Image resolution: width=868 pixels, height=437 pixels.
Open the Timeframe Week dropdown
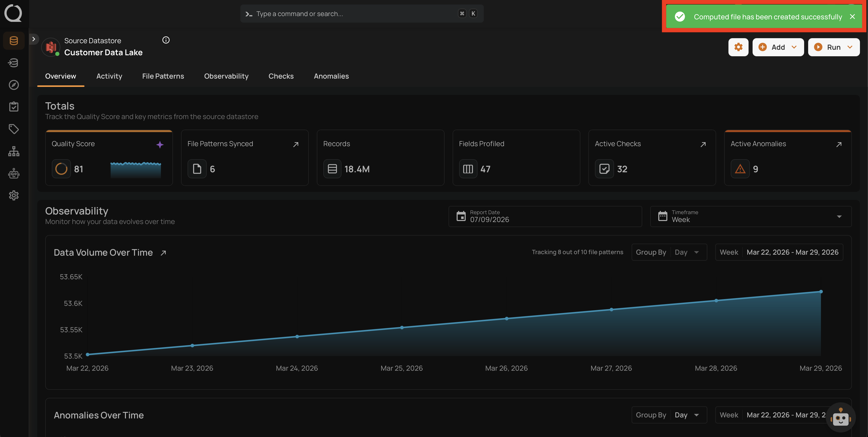(x=751, y=216)
